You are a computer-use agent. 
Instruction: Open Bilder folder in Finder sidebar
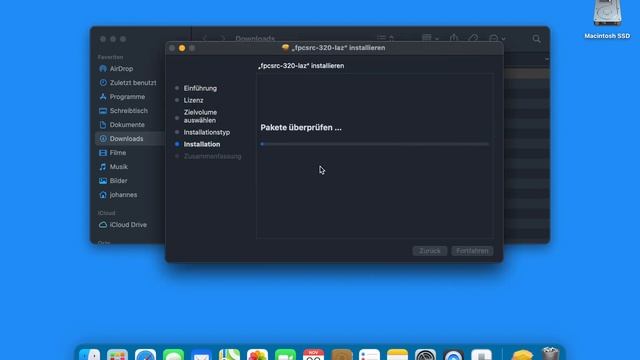tap(113, 180)
